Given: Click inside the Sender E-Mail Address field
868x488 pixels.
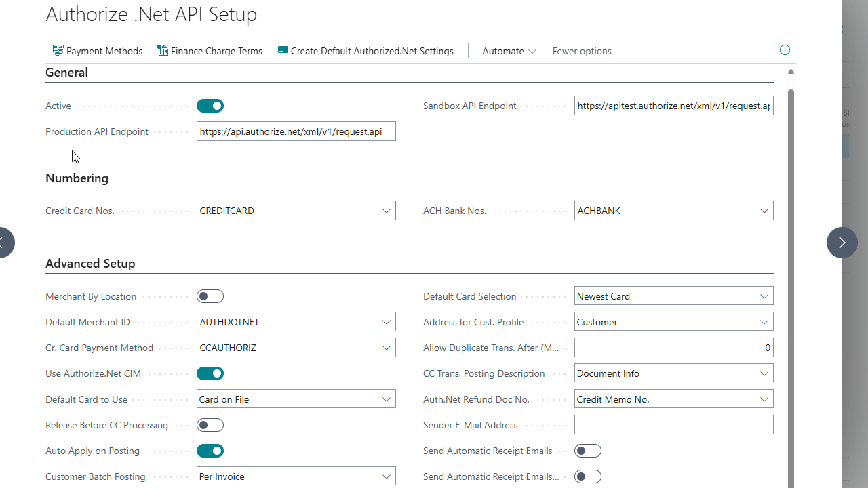Looking at the screenshot, I should coord(673,424).
